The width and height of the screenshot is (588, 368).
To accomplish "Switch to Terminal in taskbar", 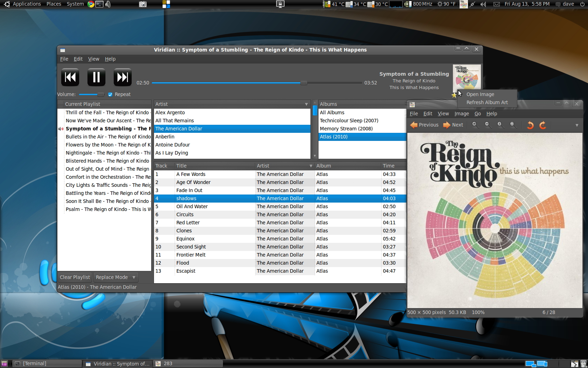I will point(48,364).
